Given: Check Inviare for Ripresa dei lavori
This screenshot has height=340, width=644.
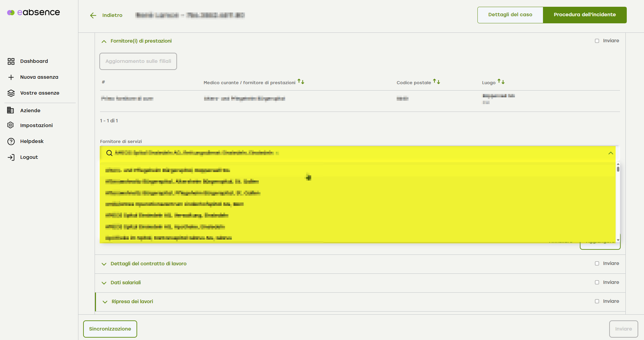Looking at the screenshot, I should click(x=597, y=301).
